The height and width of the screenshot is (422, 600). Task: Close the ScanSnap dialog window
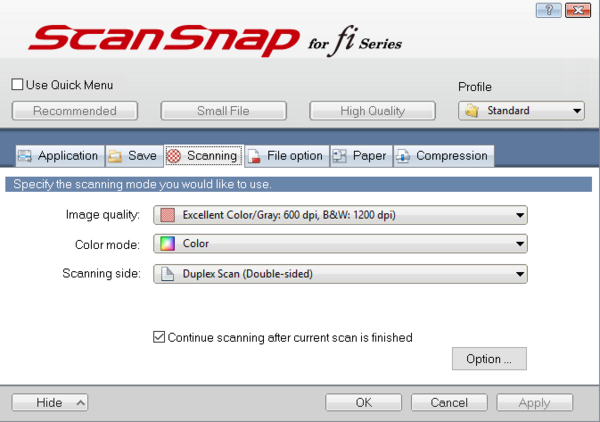(578, 10)
